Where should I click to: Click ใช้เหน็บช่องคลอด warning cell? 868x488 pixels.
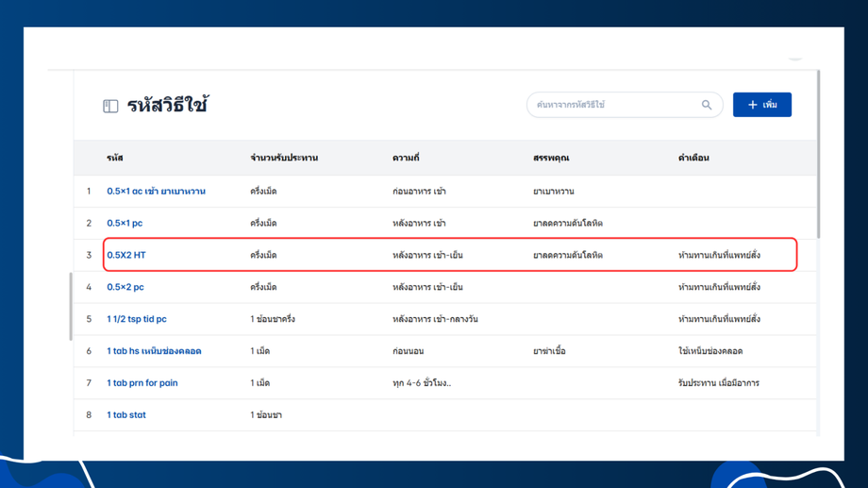coord(710,351)
